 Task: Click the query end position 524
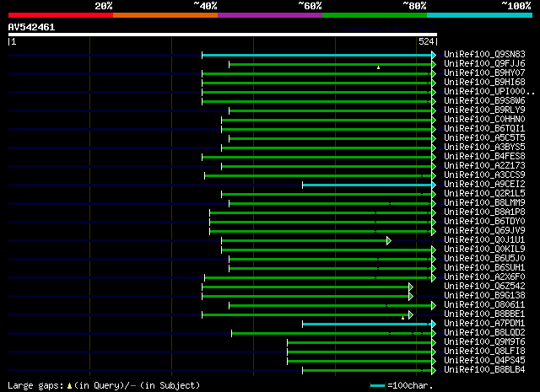point(426,41)
